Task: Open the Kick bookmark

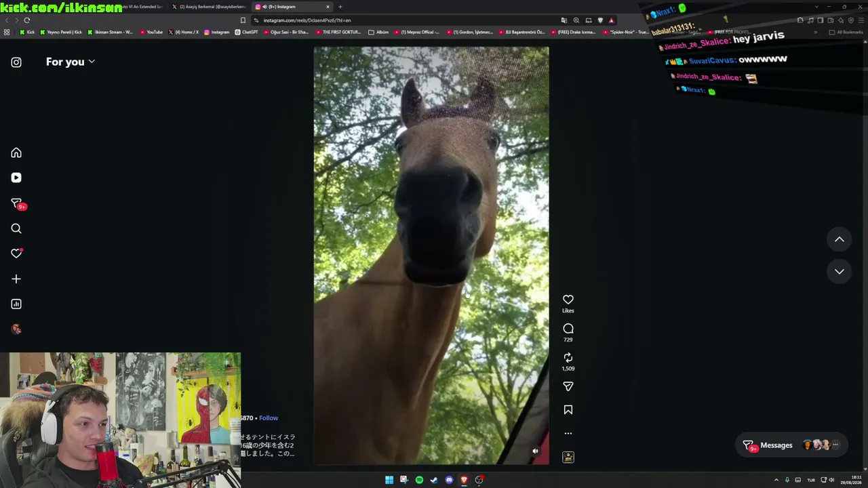Action: click(x=27, y=32)
